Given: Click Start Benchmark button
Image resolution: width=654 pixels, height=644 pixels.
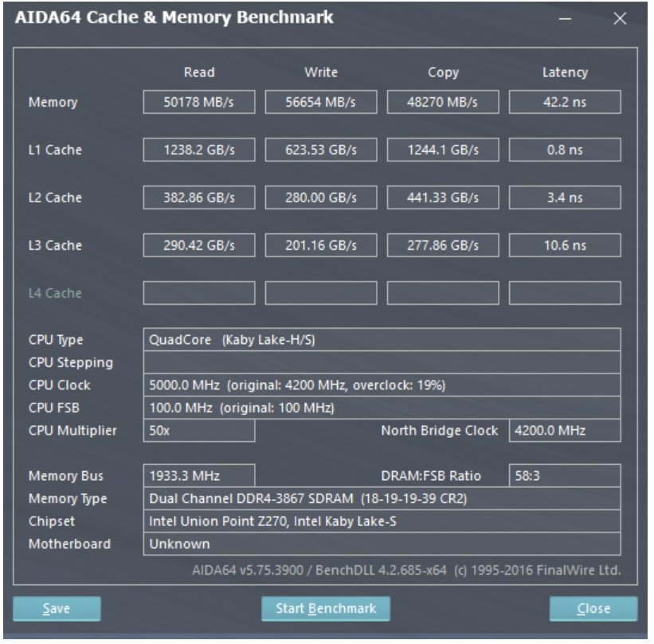Looking at the screenshot, I should pos(325,608).
